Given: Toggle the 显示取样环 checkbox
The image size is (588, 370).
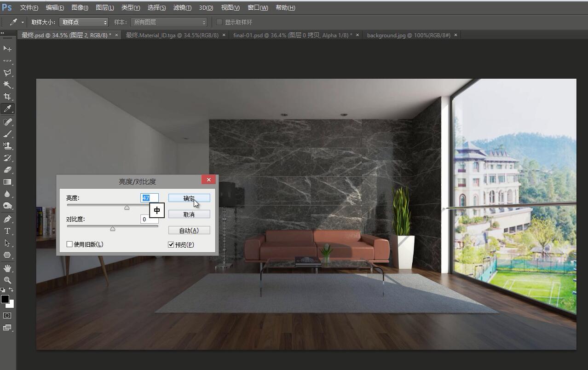Looking at the screenshot, I should coord(219,22).
